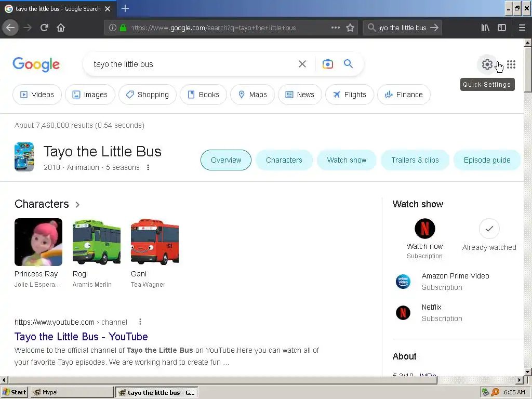The image size is (532, 399).
Task: Open Quick Settings gear icon
Action: tap(487, 64)
